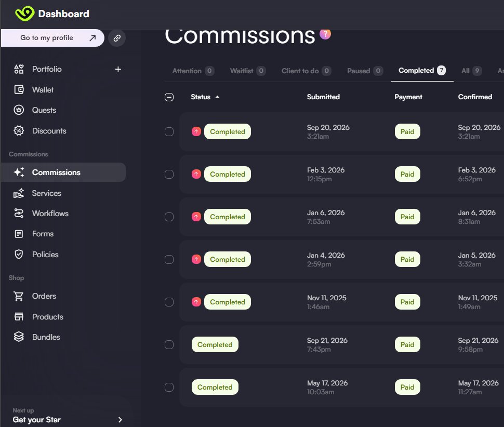This screenshot has width=504, height=427.
Task: Switch to the Client to do tab
Action: coord(307,71)
